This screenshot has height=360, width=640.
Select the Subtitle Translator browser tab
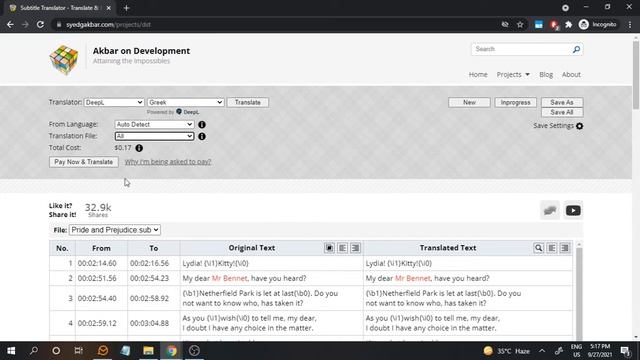coord(59,8)
